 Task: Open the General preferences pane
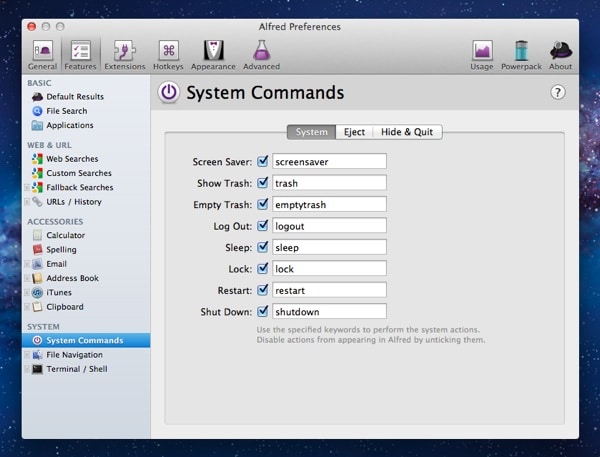pos(42,55)
